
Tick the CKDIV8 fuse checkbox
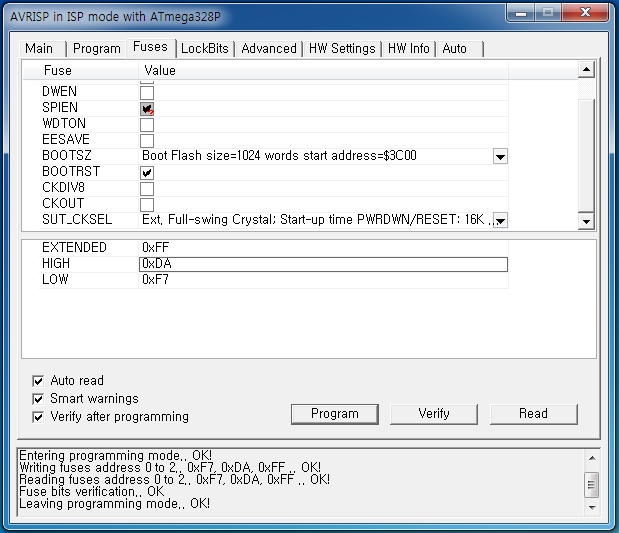(x=147, y=189)
